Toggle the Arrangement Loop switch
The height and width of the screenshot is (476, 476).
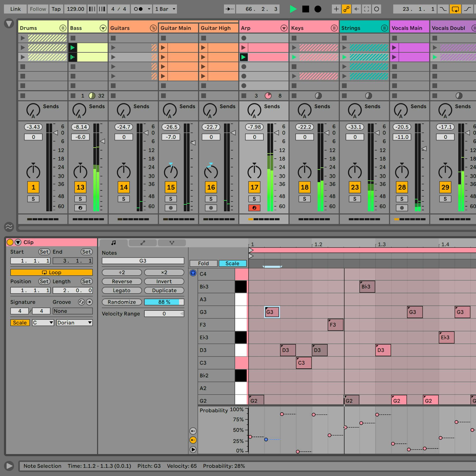[455, 9]
